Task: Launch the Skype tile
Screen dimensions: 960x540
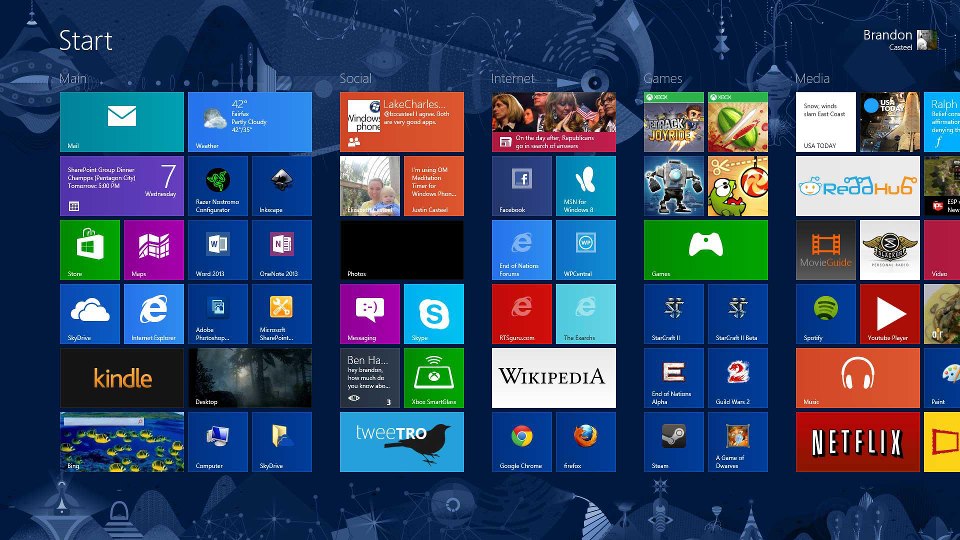Action: pyautogui.click(x=433, y=313)
